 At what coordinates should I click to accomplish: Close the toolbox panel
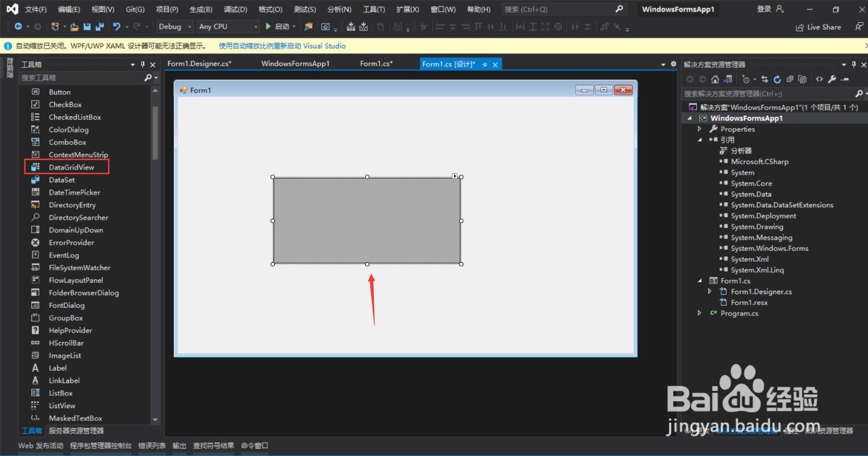tap(152, 64)
